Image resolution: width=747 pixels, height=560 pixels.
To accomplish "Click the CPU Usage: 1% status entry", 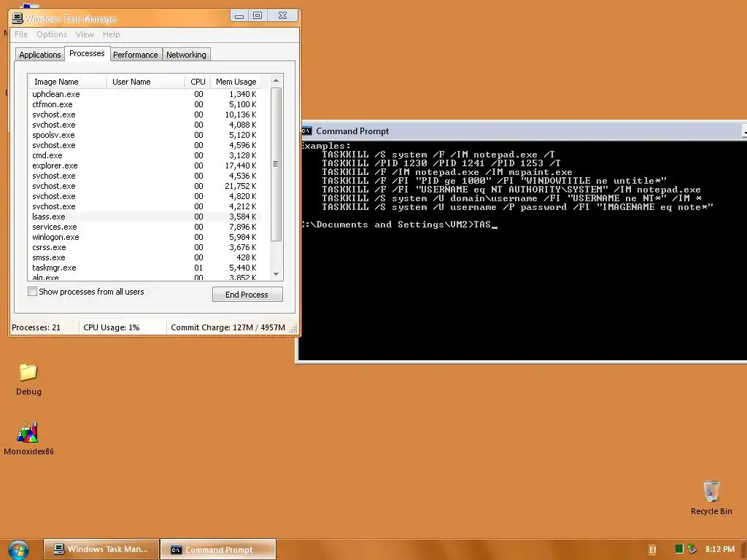I will click(112, 327).
